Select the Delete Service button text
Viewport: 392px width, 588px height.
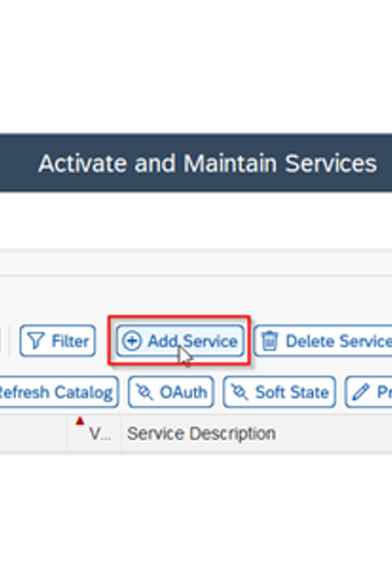point(339,341)
